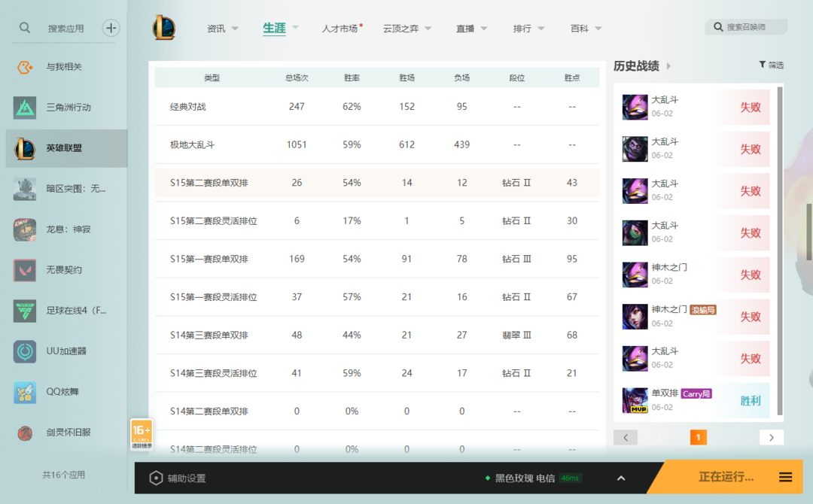Click the 共16个应用 label
This screenshot has width=813, height=504.
64,475
